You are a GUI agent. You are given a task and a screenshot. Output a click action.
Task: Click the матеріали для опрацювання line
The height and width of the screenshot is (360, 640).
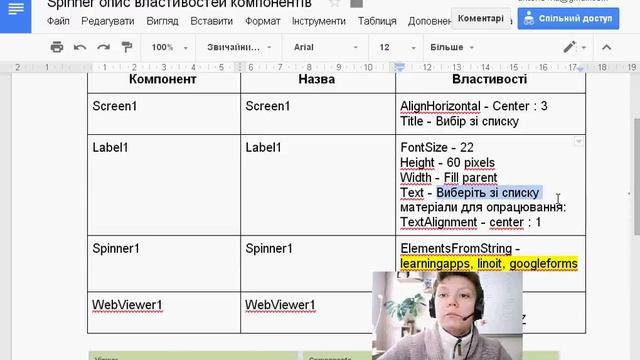coord(483,207)
